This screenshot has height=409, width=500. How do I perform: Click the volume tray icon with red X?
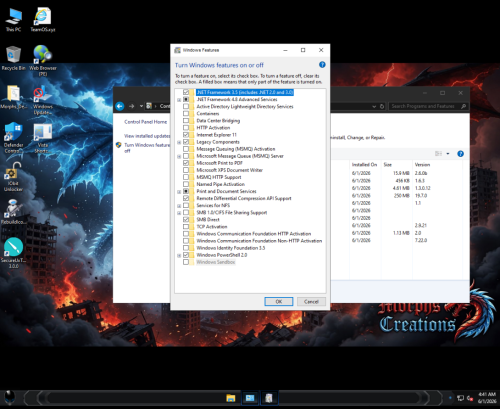[x=470, y=398]
